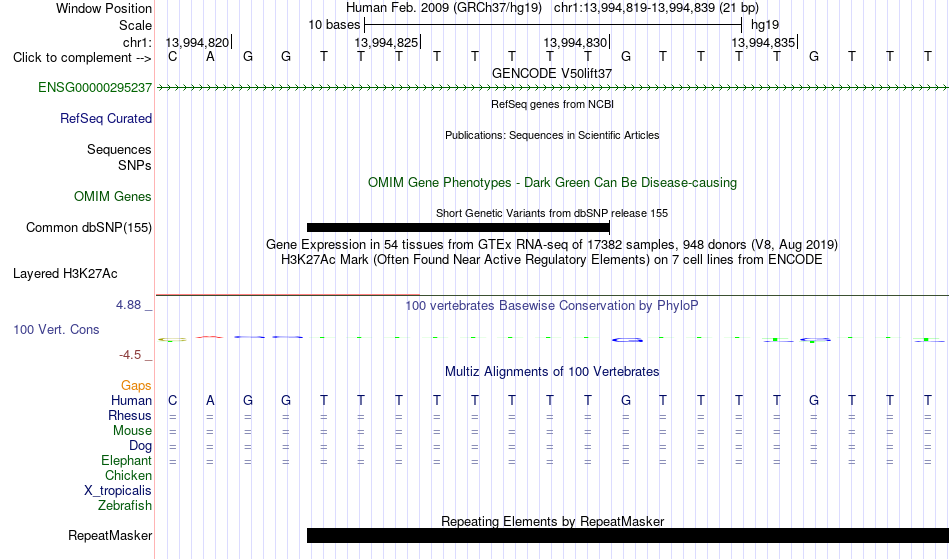Click the ENSG00000295237 gene label
The height and width of the screenshot is (559, 950).
click(x=95, y=88)
